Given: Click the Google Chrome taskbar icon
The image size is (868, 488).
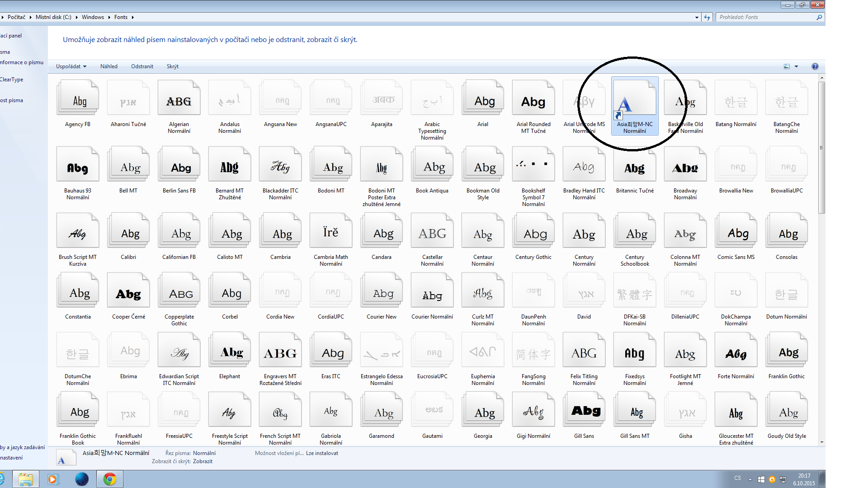Looking at the screenshot, I should (110, 479).
